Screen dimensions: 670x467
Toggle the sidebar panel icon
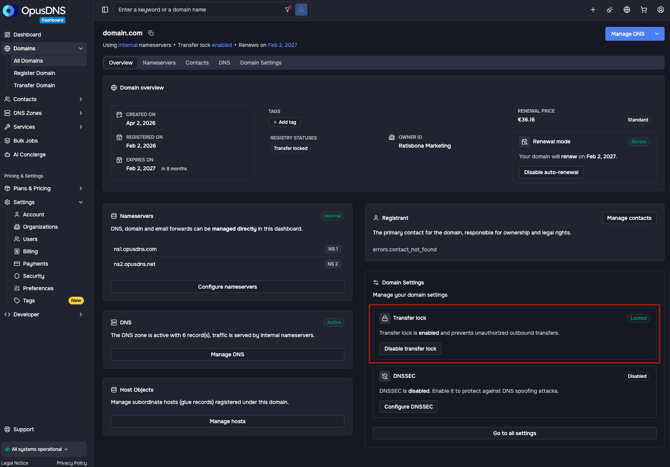[105, 9]
